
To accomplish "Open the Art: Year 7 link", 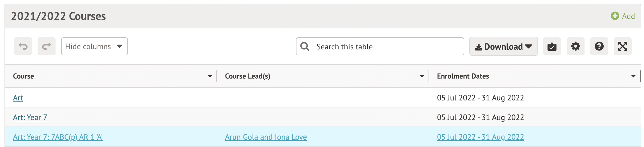I will [x=30, y=118].
